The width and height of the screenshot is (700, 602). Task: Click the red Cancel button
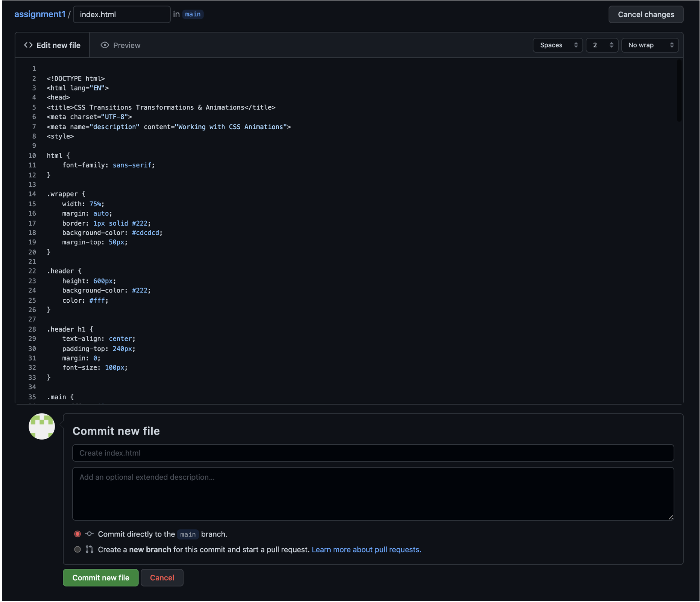click(x=162, y=578)
